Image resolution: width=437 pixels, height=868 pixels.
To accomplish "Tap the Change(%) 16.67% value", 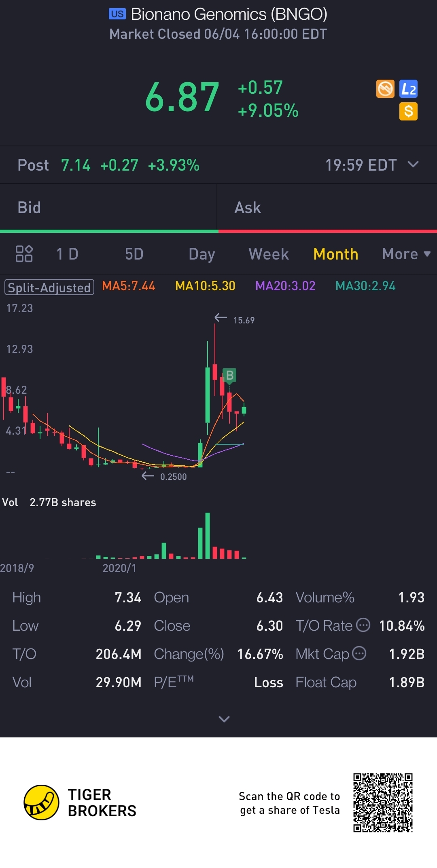I will pyautogui.click(x=260, y=654).
